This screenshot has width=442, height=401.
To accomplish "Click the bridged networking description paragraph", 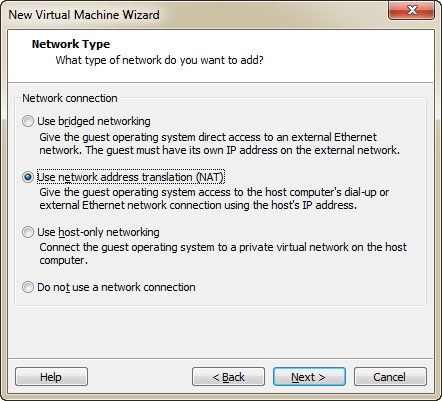I will [x=219, y=144].
